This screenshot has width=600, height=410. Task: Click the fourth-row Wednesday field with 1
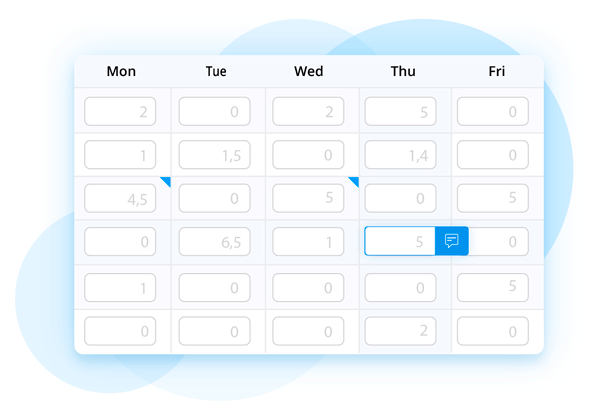(x=308, y=242)
